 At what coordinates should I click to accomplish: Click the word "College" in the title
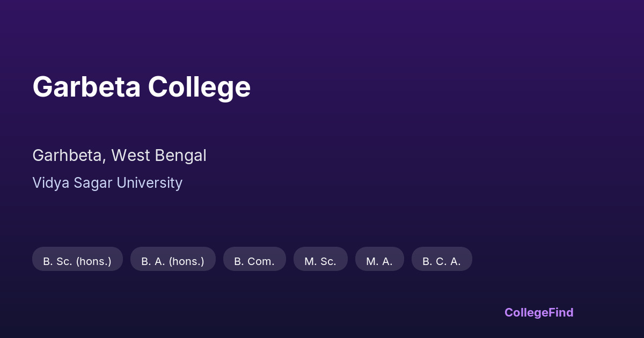(199, 87)
